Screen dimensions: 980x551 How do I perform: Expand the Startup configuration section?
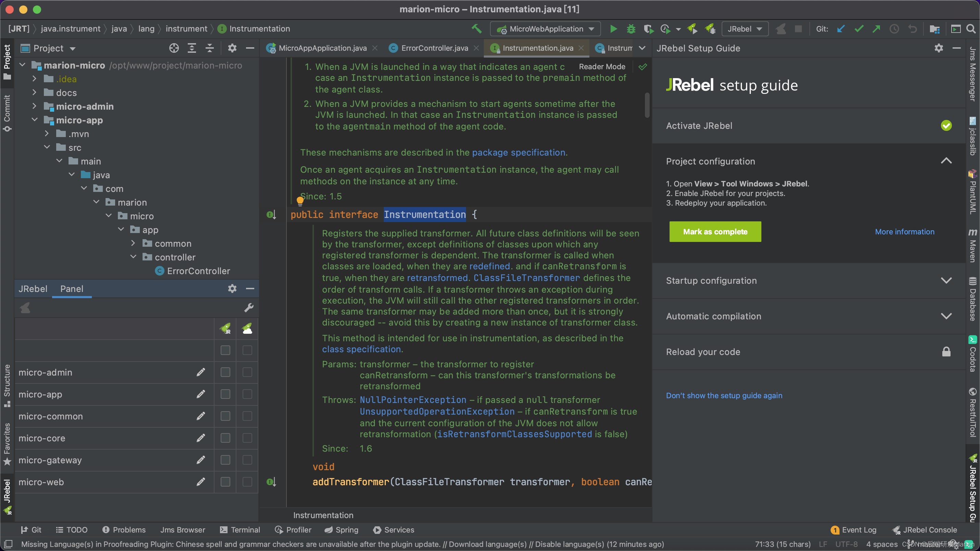pyautogui.click(x=946, y=281)
